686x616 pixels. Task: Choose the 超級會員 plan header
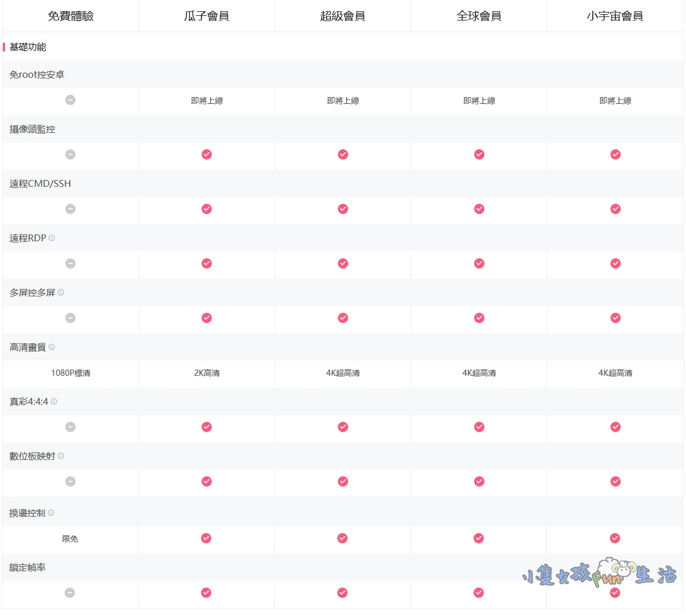point(343,16)
